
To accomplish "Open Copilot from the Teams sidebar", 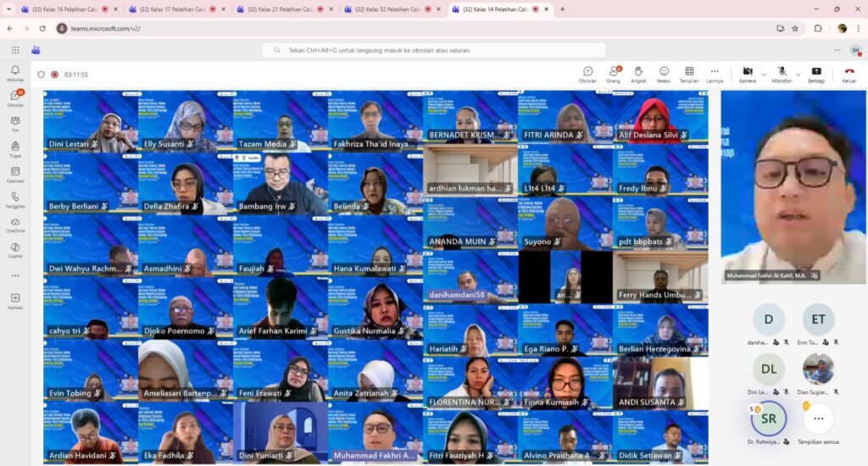I will click(x=15, y=249).
